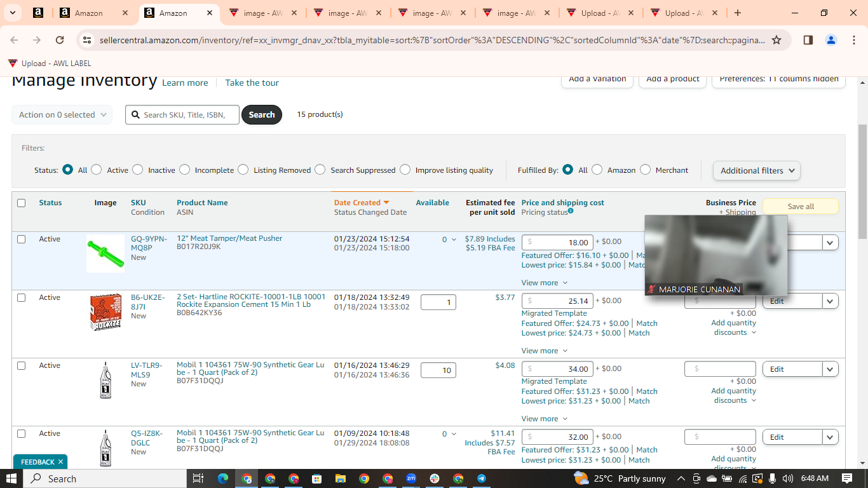
Task: Open the Action on 0 selected dropdown
Action: point(62,114)
